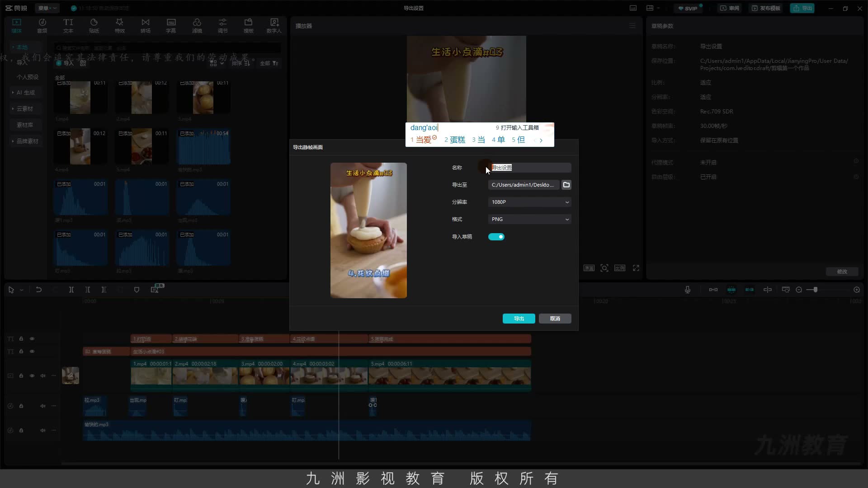The width and height of the screenshot is (868, 488).
Task: Click the undo arrow in timeline toolbar
Action: 39,290
